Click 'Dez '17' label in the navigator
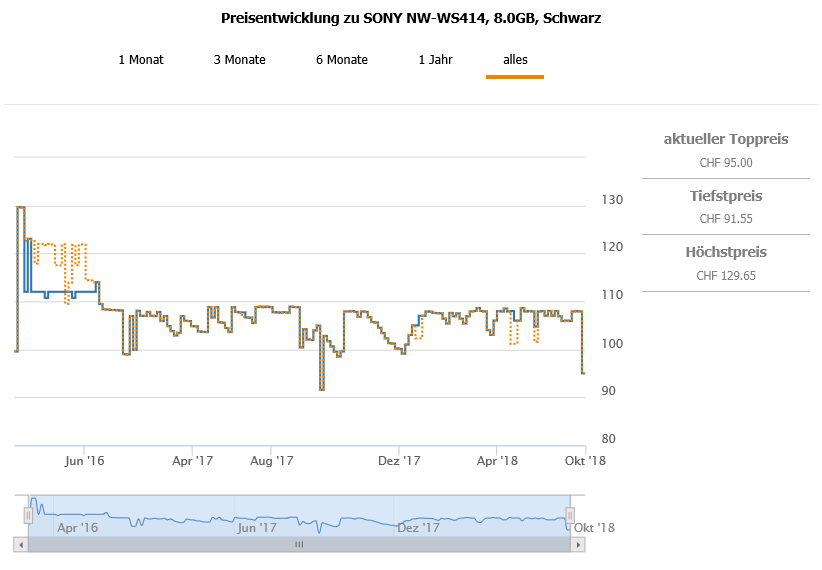 [x=418, y=527]
